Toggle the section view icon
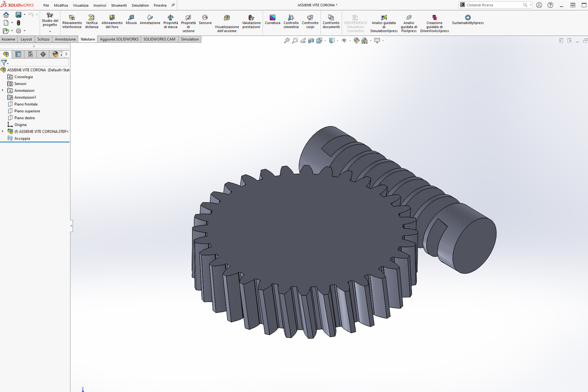Image resolution: width=588 pixels, height=392 pixels. pyautogui.click(x=311, y=40)
